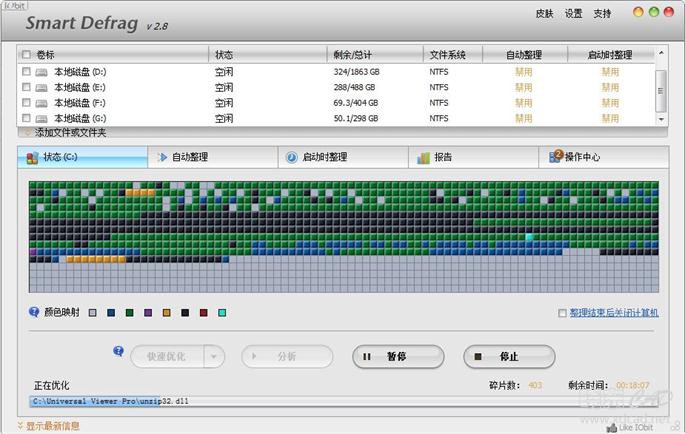
Task: Click the drive list scroll down arrow
Action: coord(661,119)
